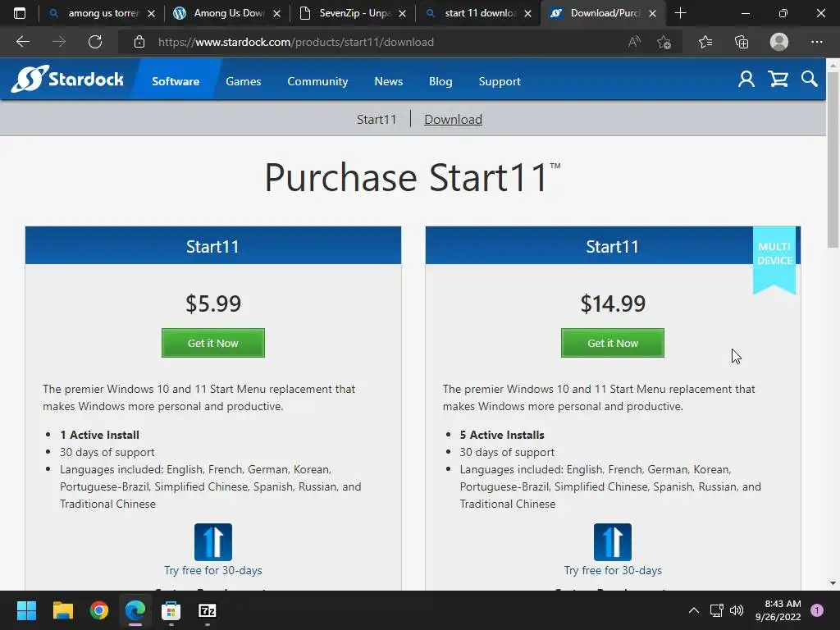Open 7-Zip from the taskbar
The image size is (840, 630).
coord(208,610)
